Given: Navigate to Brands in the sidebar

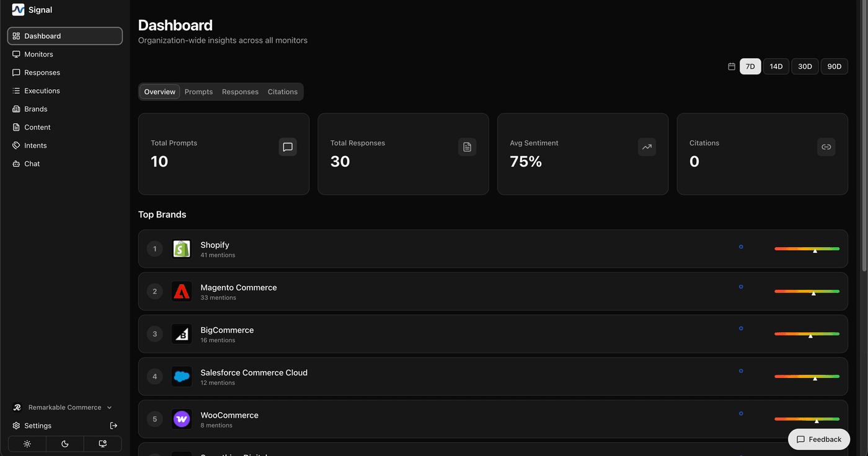Looking at the screenshot, I should [65, 109].
